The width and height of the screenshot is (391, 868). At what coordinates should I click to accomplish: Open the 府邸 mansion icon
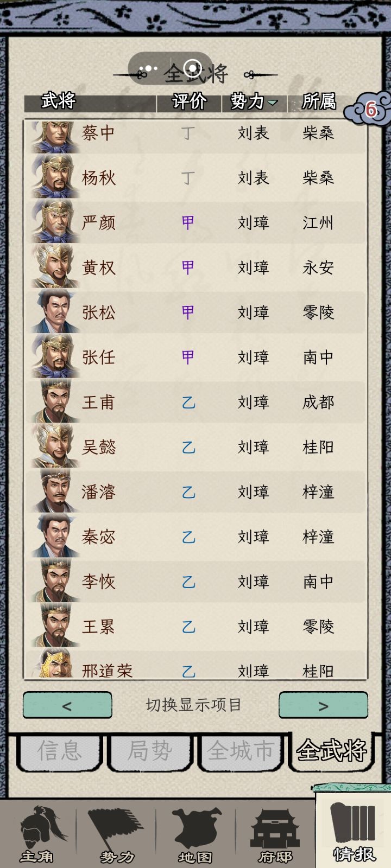point(275,834)
